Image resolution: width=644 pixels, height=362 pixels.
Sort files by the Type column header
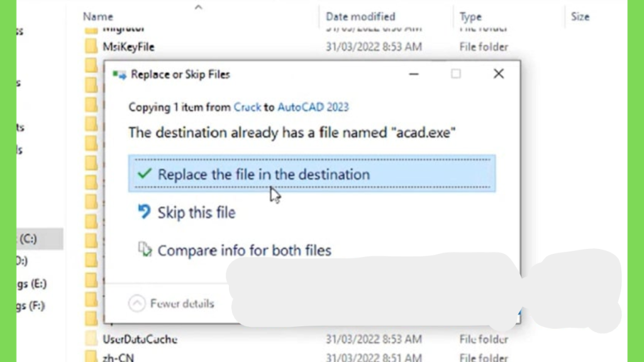[470, 17]
